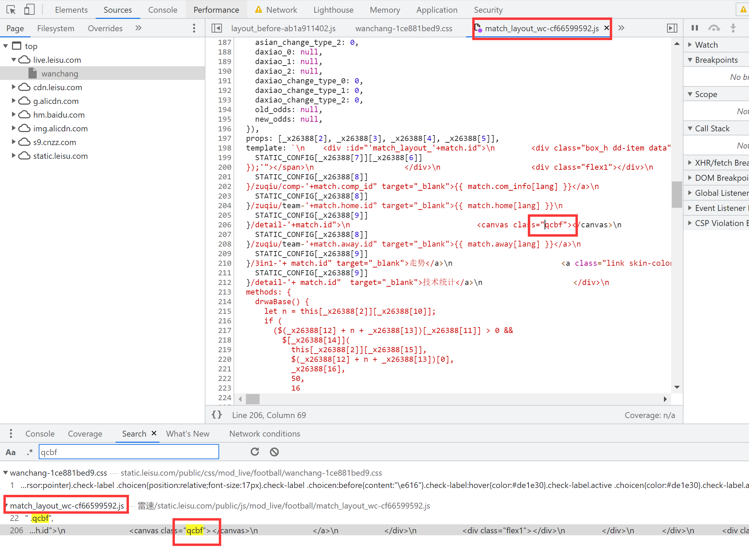
Task: Click the editor scroll right arrow
Action: [665, 399]
